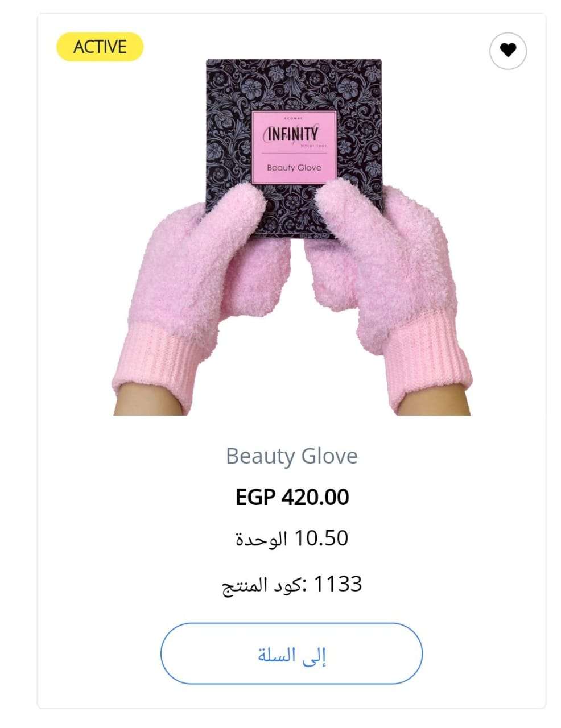The width and height of the screenshot is (561, 728).
Task: Add Beauty Glove to favorites with heart icon
Action: coord(508,51)
